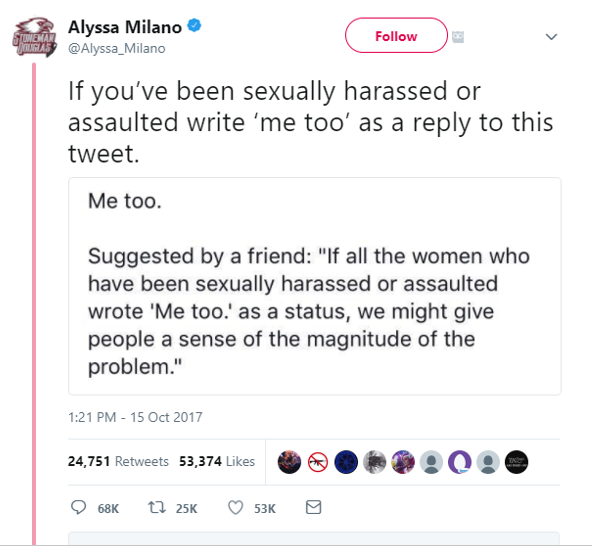
Task: Open the Alyssa Milano display name link
Action: point(125,27)
